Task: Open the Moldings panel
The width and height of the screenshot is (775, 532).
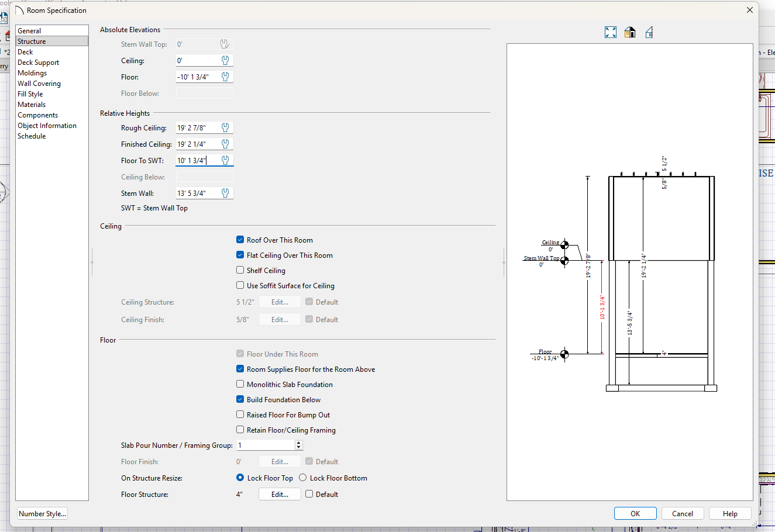Action: 32,73
